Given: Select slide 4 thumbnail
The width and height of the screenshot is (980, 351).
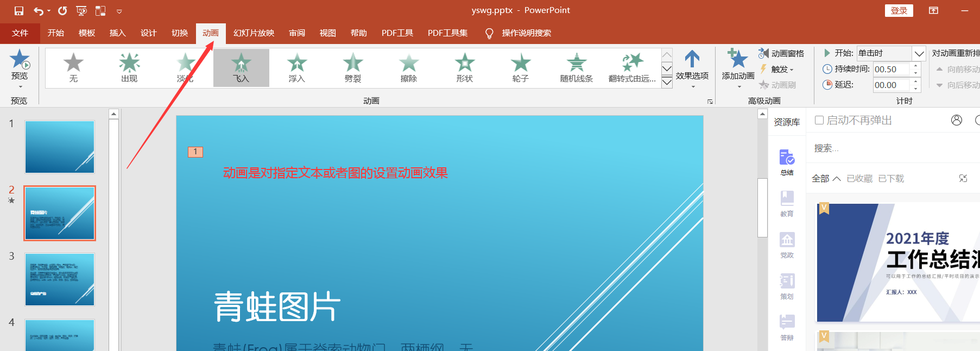Looking at the screenshot, I should point(60,335).
